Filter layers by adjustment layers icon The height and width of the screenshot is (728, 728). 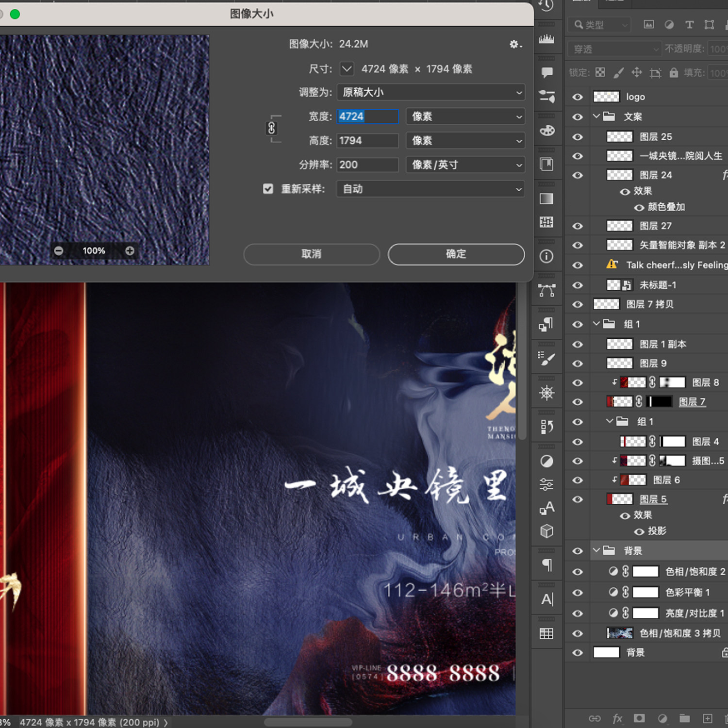(x=669, y=25)
